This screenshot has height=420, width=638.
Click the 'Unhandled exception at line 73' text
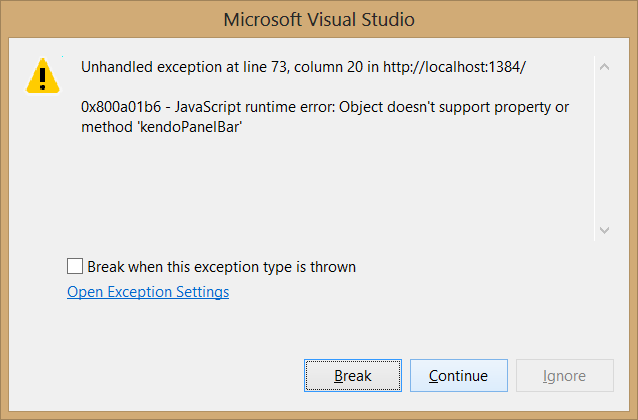[170, 69]
